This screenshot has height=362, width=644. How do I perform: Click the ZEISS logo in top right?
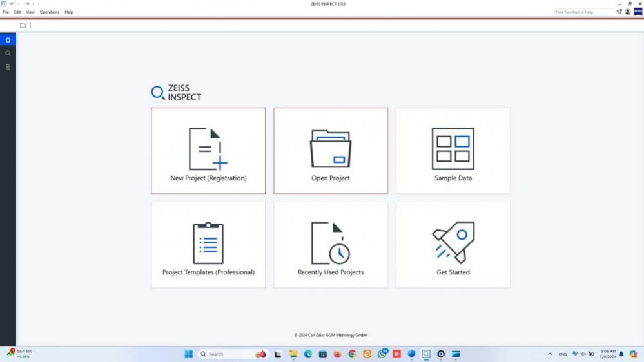638,12
